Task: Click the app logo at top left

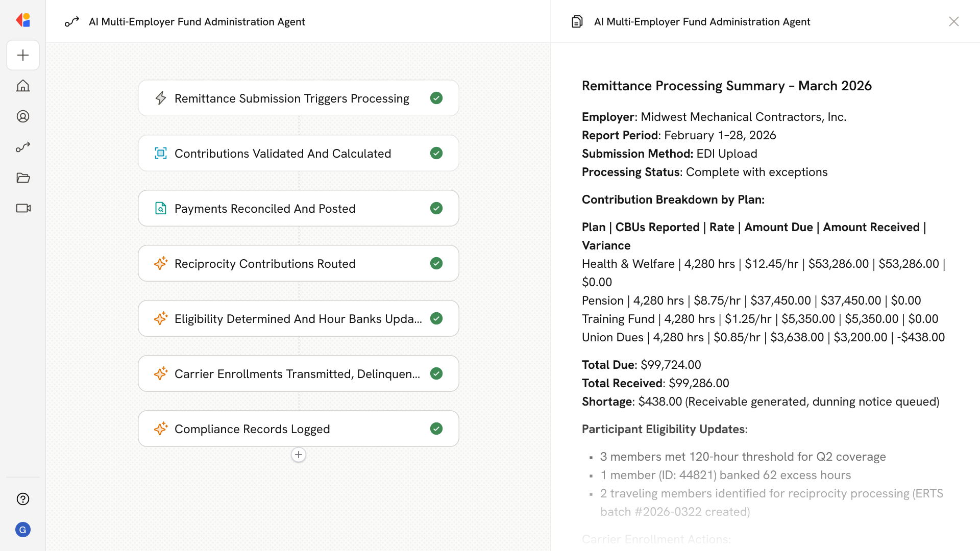Action: (23, 20)
